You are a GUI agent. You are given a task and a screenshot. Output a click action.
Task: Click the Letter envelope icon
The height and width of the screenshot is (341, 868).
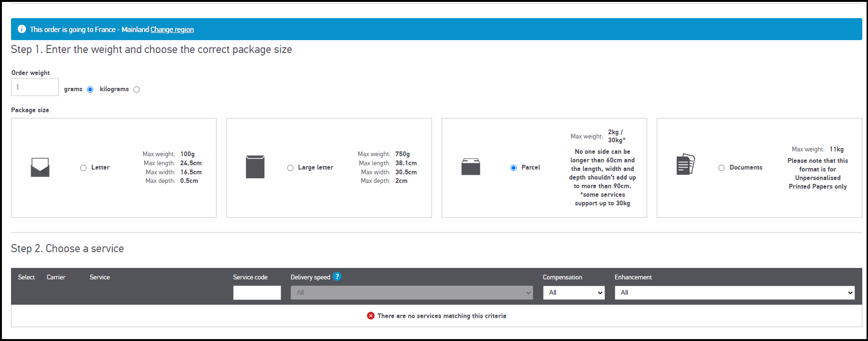pos(40,167)
